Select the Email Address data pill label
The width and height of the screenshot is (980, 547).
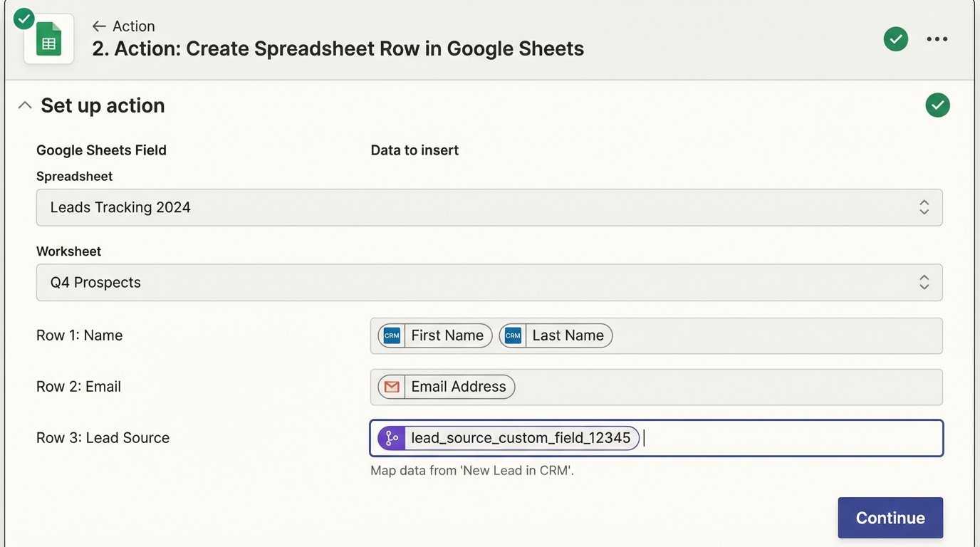click(458, 387)
